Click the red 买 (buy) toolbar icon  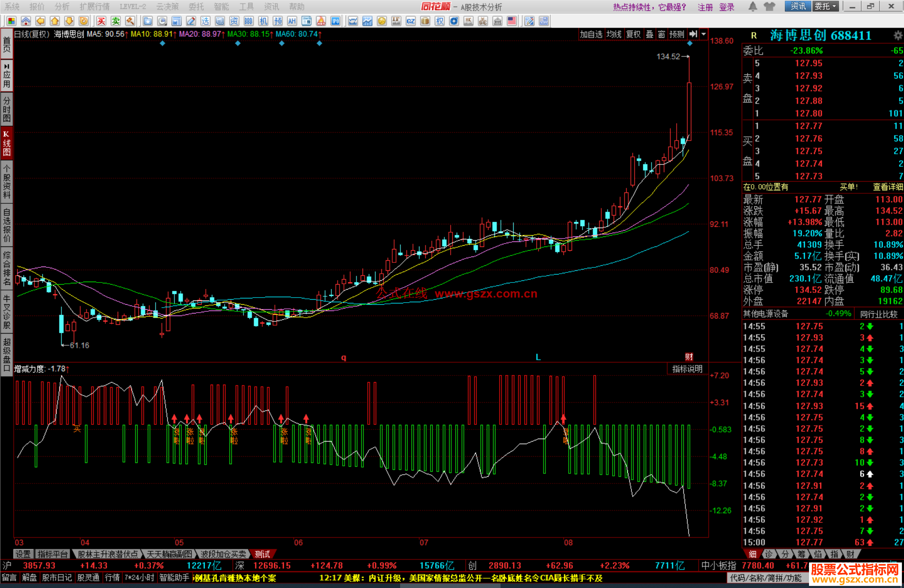[x=101, y=21]
